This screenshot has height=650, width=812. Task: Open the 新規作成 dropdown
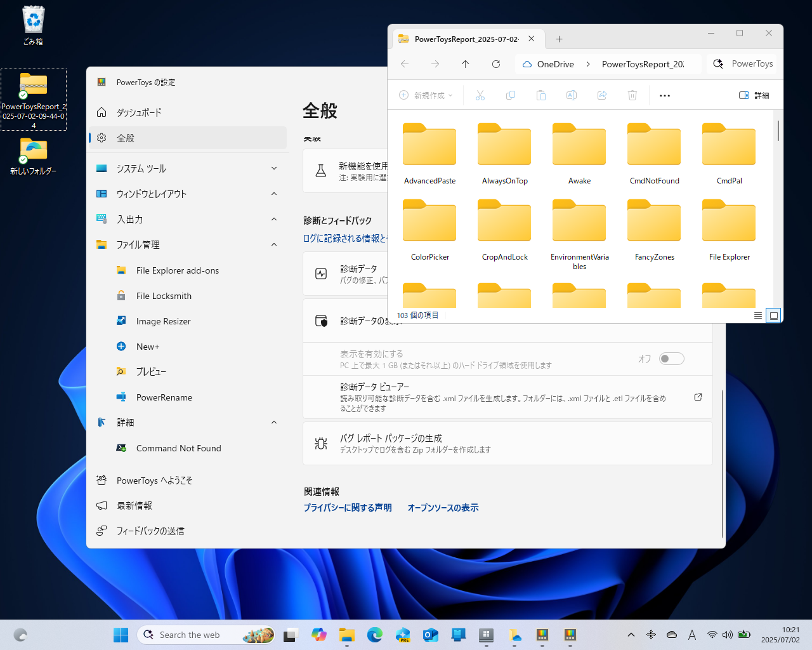point(425,95)
